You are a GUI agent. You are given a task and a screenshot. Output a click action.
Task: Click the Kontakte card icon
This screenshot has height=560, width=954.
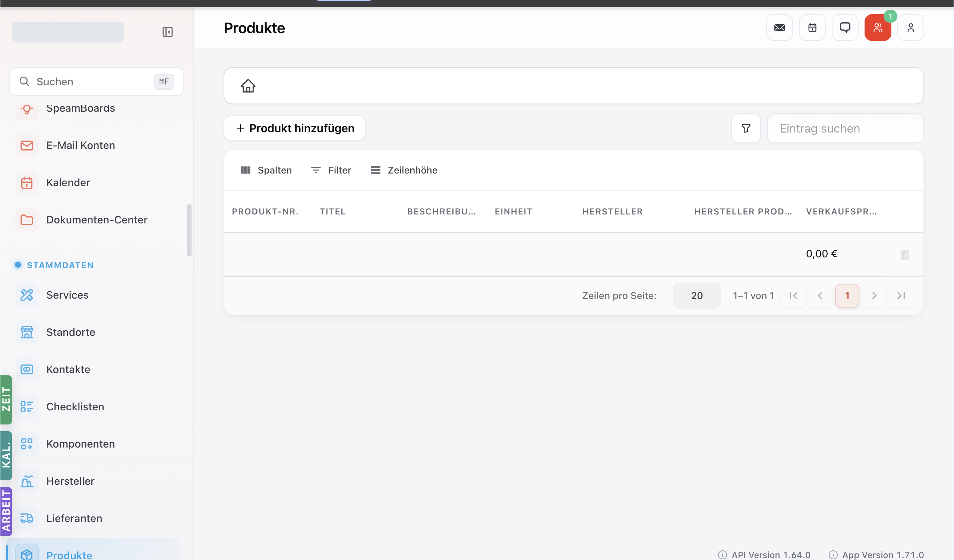[26, 369]
